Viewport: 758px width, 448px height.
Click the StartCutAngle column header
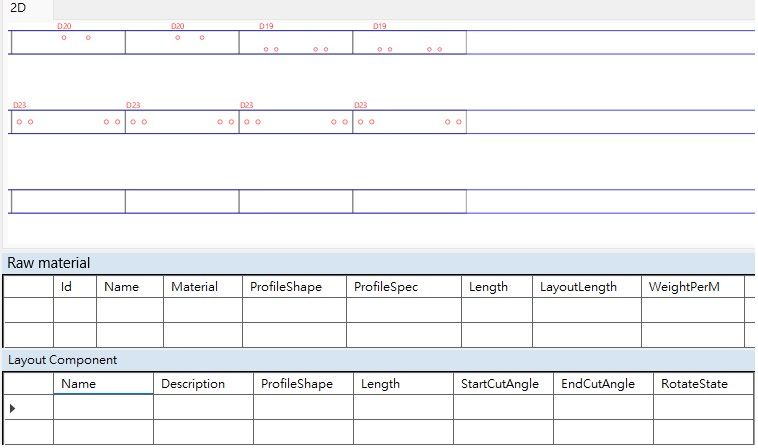tap(502, 384)
